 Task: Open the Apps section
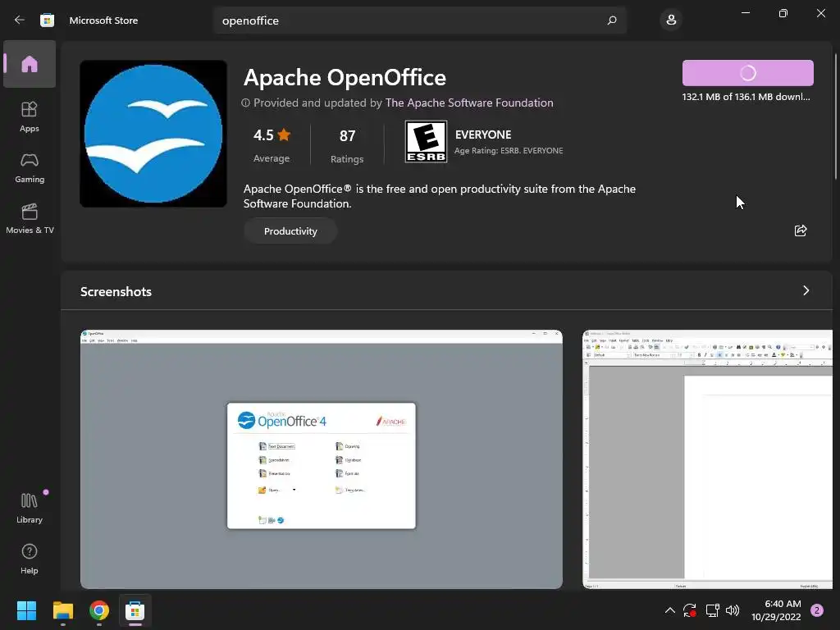pos(30,116)
